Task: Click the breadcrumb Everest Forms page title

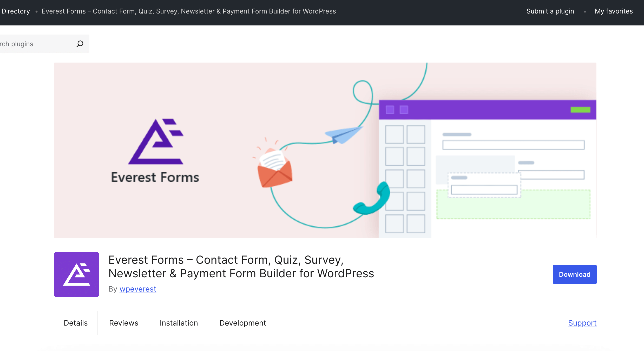Action: [189, 11]
